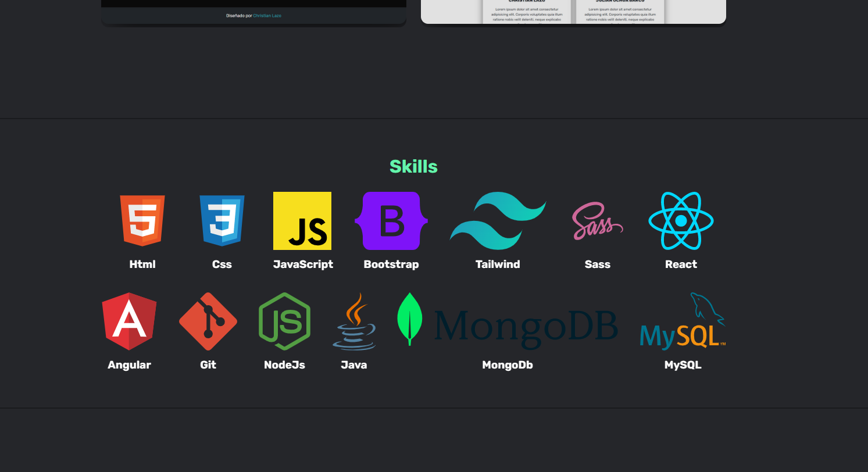Click the Sass label text
The height and width of the screenshot is (472, 868).
(x=598, y=264)
